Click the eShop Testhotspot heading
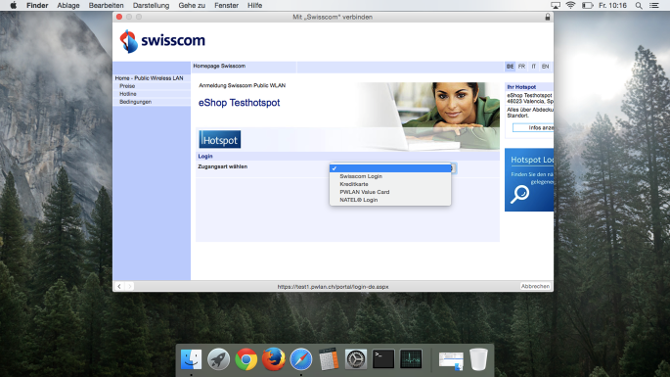This screenshot has width=670, height=377. click(239, 103)
